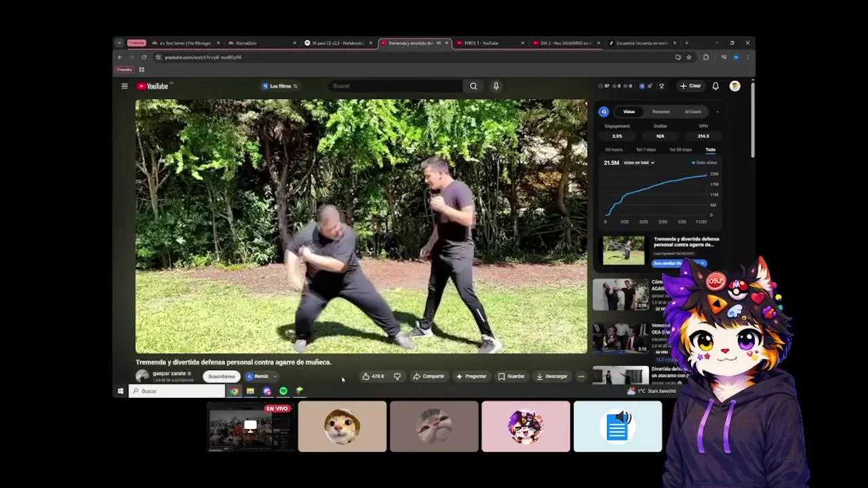
Task: Open the 2:19 suggested video thumbnail
Action: pyautogui.click(x=621, y=296)
